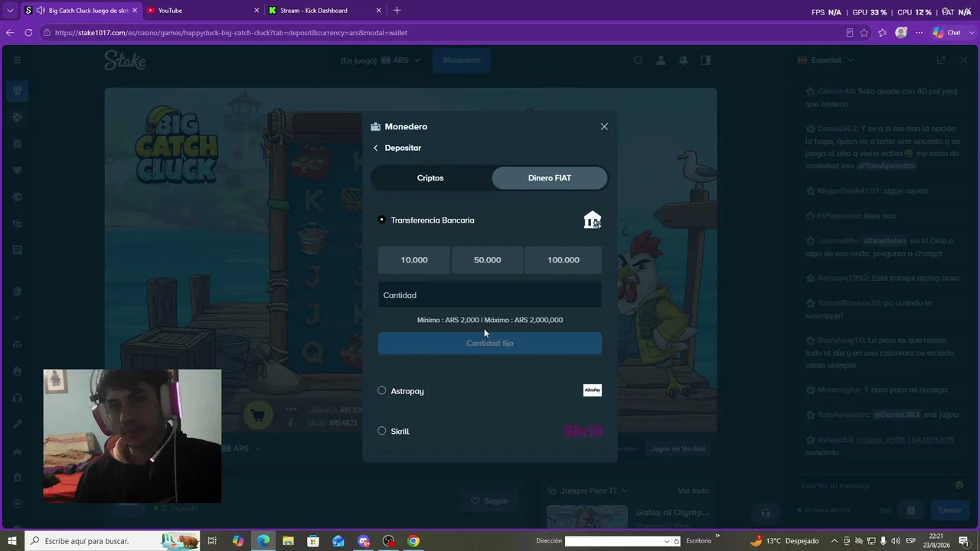
Task: Choose the 10.000 preset amount
Action: click(x=414, y=260)
